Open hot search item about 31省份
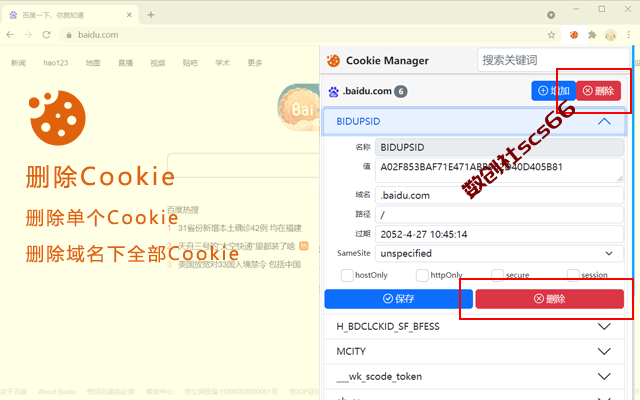The image size is (640, 400). (x=240, y=228)
